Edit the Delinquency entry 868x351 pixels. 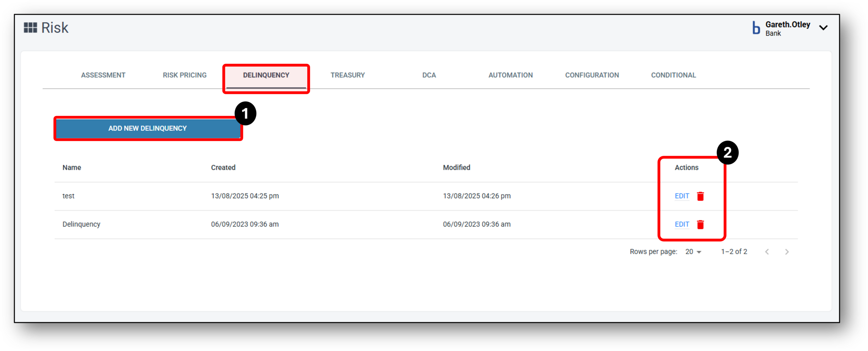click(682, 225)
